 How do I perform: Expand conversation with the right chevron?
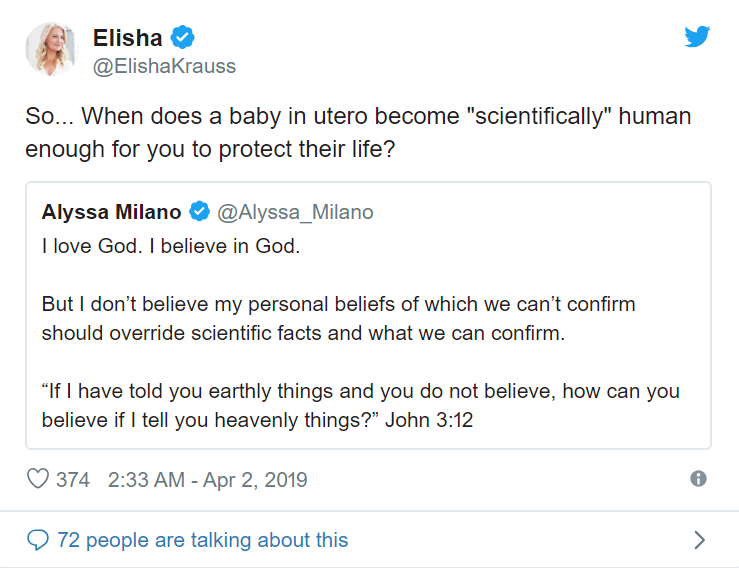click(699, 540)
